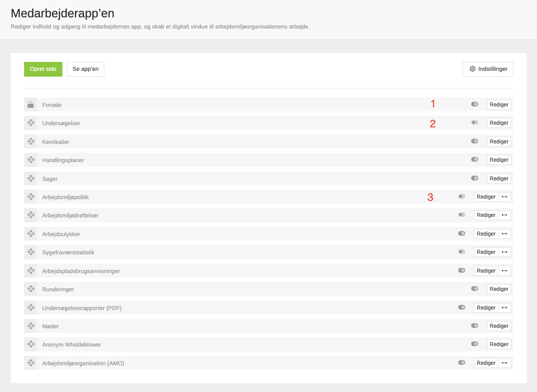Click Rediger for Anonym Whistleblower
The width and height of the screenshot is (537, 392).
499,344
